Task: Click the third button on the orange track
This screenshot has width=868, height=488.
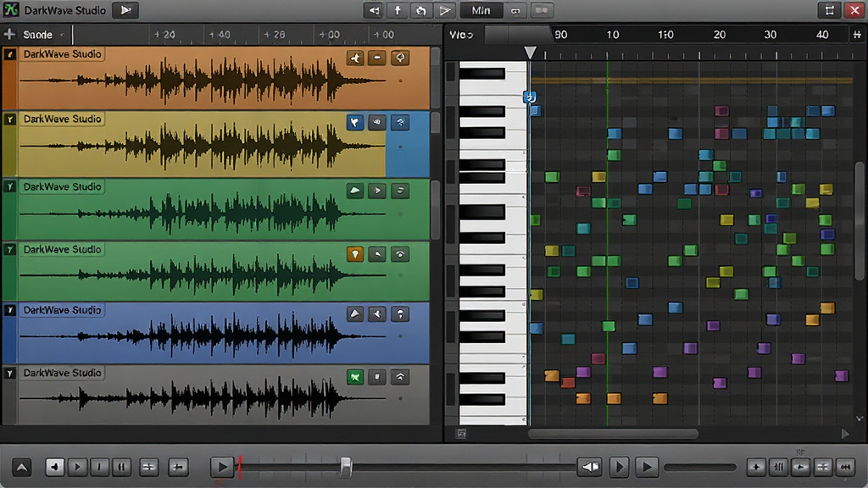Action: 400,58
